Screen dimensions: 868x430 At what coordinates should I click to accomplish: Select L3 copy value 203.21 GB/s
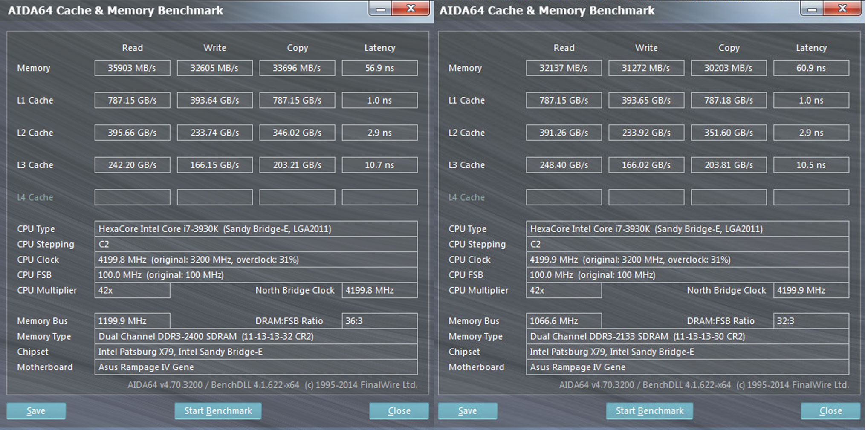[x=297, y=165]
